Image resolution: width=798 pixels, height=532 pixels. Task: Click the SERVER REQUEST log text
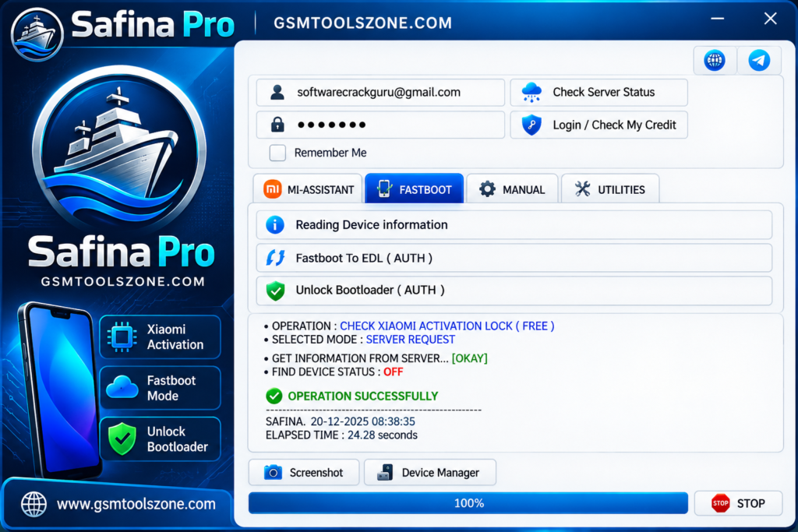click(x=410, y=340)
